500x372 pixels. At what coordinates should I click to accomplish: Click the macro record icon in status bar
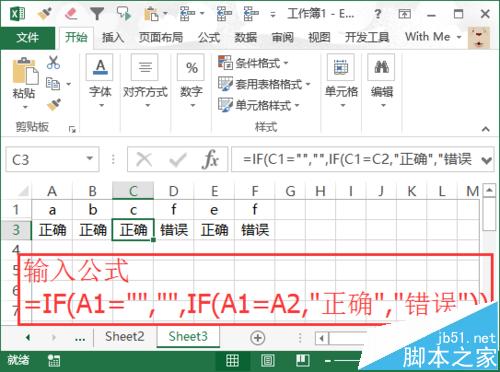click(x=54, y=360)
